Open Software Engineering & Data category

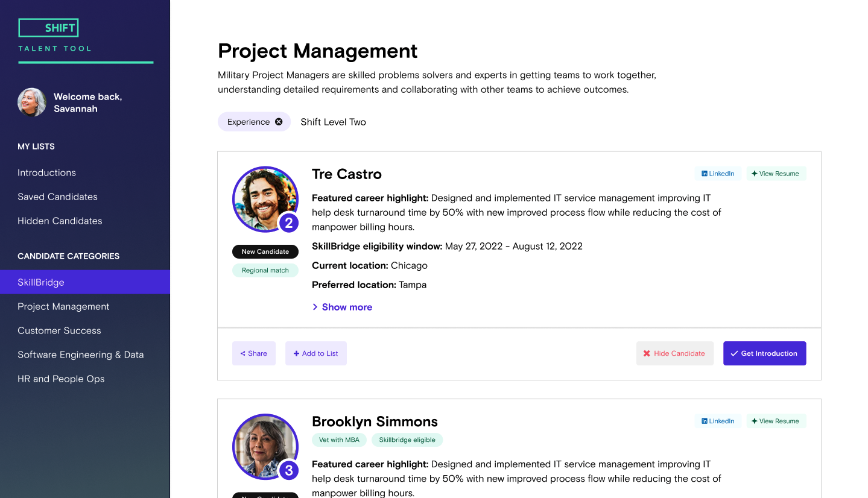[x=80, y=355]
